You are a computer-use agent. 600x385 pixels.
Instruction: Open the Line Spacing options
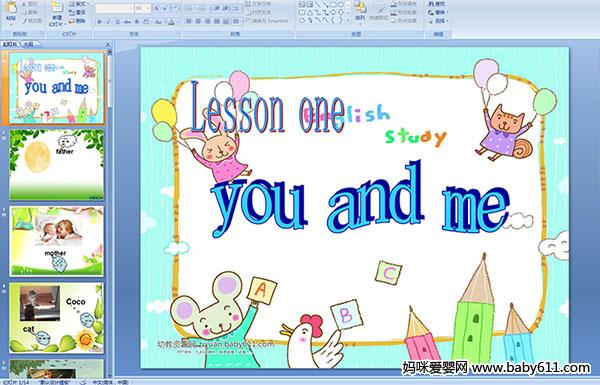[x=237, y=8]
